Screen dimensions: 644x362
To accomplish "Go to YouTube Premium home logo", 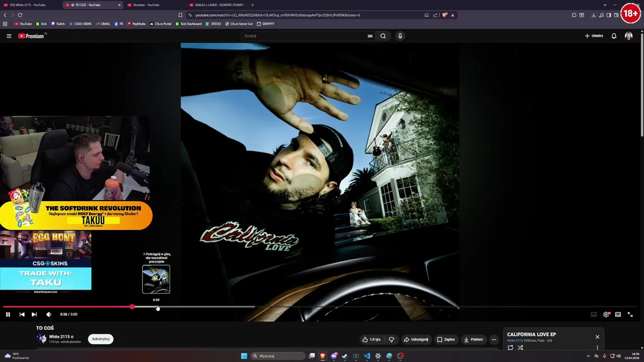I will (32, 36).
